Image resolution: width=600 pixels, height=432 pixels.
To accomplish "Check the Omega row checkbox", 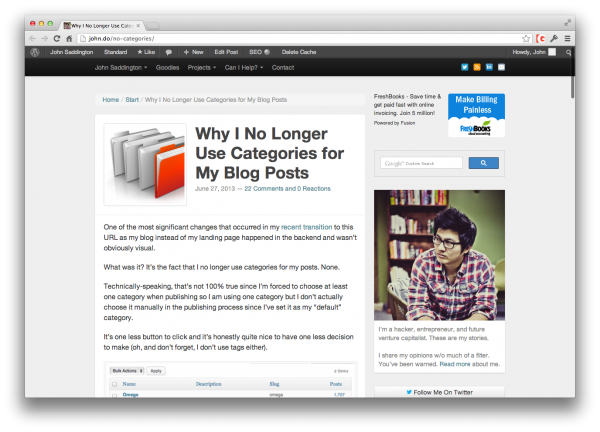I will [114, 395].
